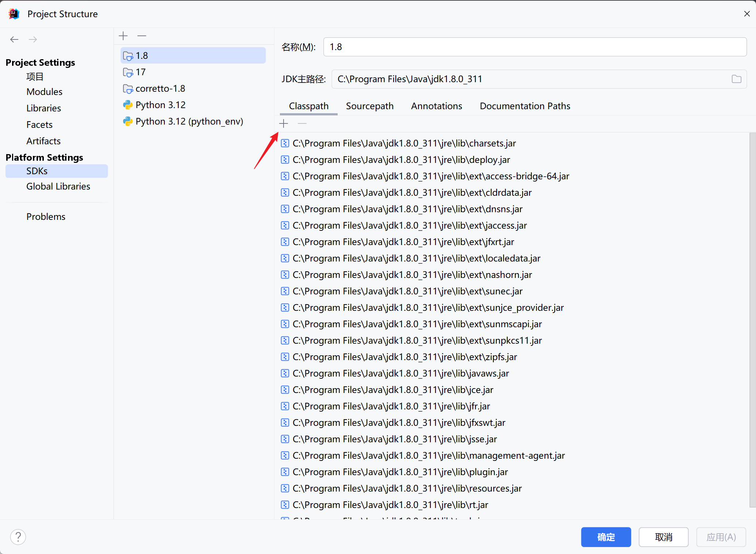Open help with the question mark icon
This screenshot has height=554, width=756.
click(x=18, y=537)
